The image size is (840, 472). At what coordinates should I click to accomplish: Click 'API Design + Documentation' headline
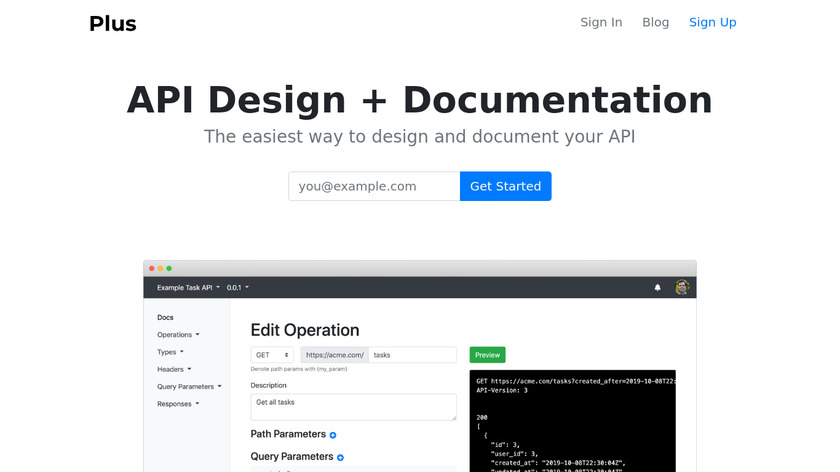click(419, 100)
